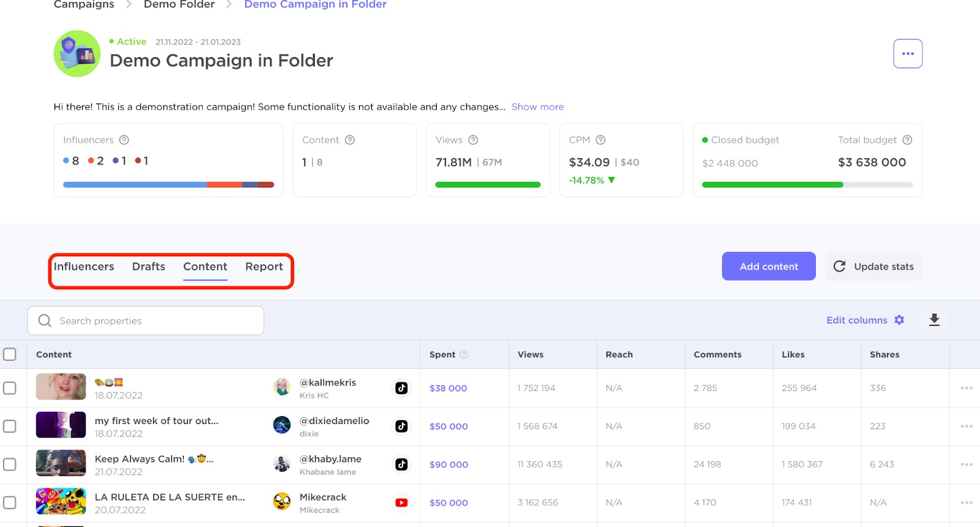Click the Update stats button
The image size is (980, 527).
point(873,266)
